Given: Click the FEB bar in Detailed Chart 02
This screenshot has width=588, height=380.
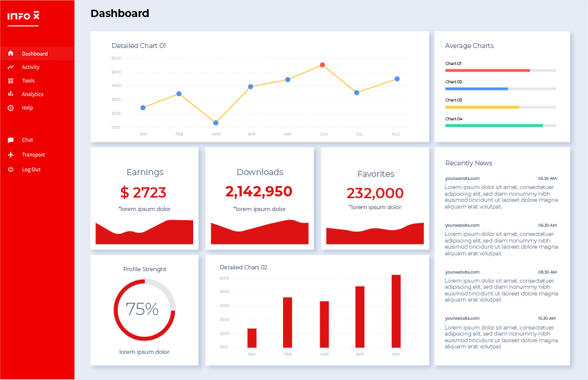Looking at the screenshot, I should 288,323.
